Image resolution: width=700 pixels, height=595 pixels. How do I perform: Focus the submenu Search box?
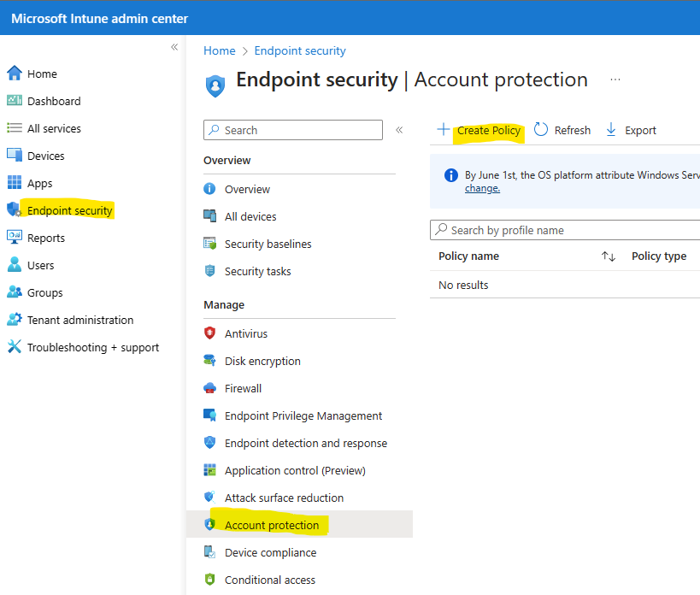pos(293,130)
